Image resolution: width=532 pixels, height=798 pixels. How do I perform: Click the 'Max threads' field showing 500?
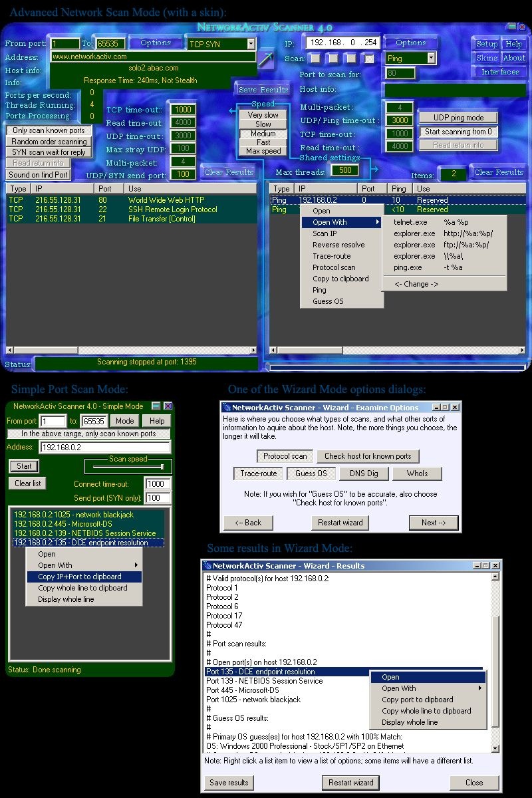point(345,170)
